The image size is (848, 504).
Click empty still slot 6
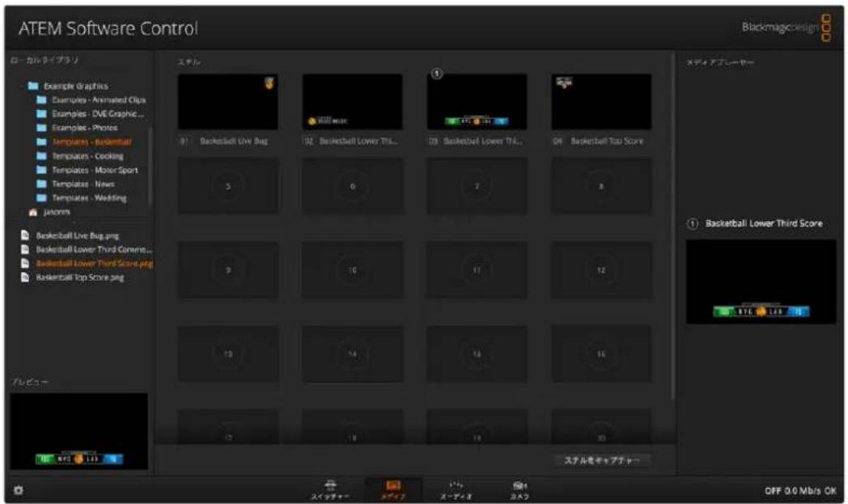click(352, 186)
